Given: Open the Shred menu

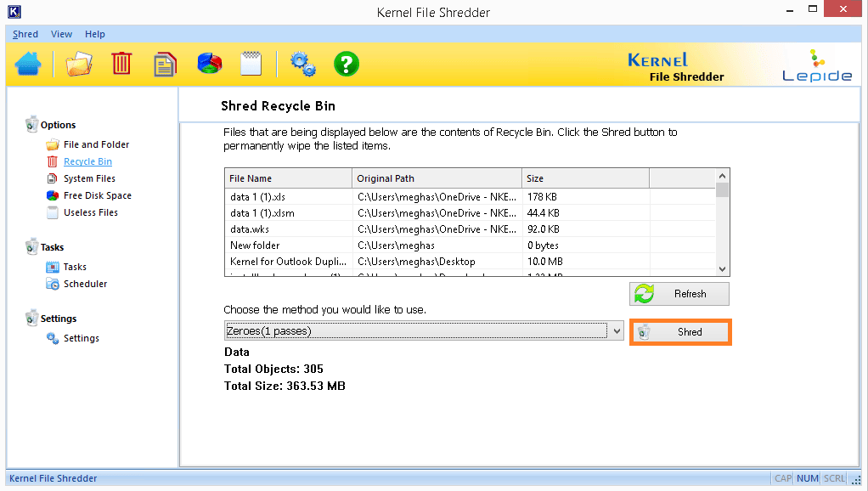Looking at the screenshot, I should click(25, 34).
